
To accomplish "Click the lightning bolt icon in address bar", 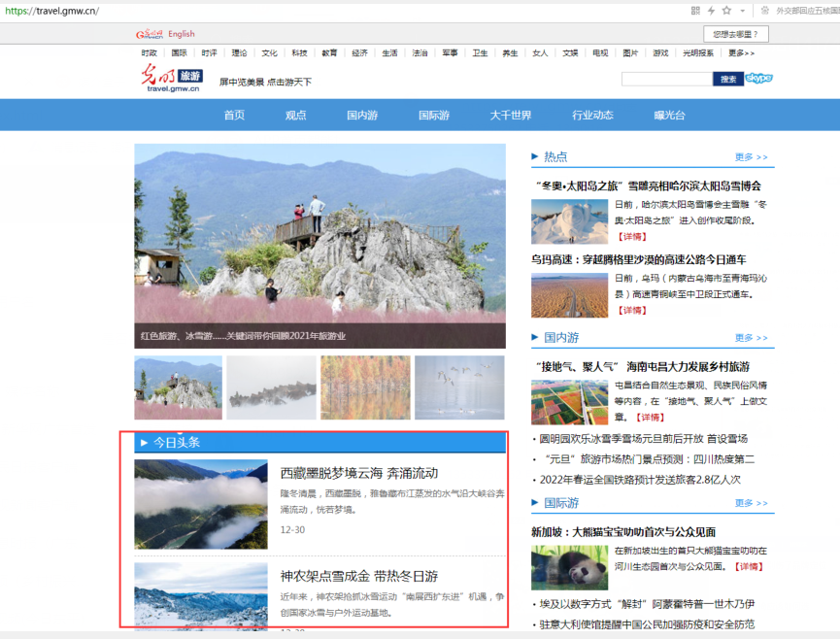I will pos(712,10).
